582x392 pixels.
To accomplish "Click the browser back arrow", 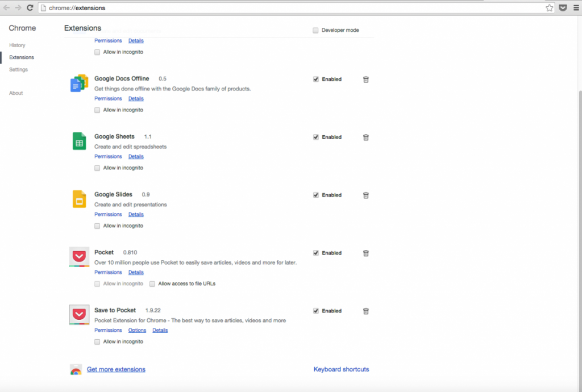I will pos(6,8).
